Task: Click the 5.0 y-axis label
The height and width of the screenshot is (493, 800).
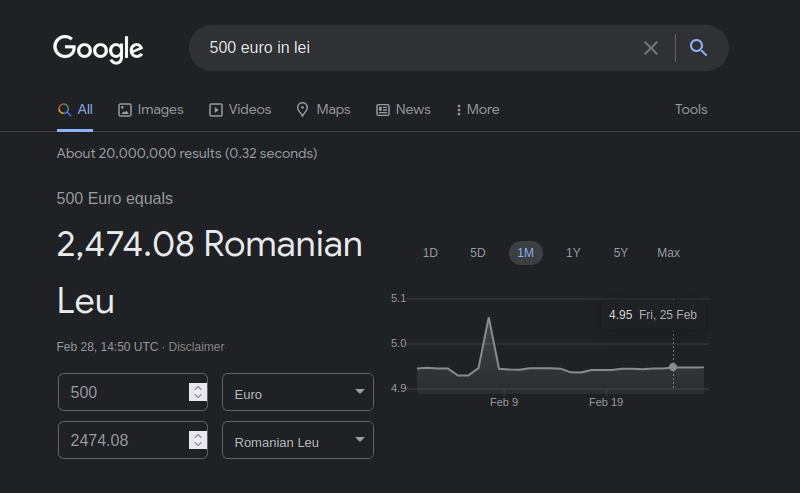Action: tap(398, 343)
